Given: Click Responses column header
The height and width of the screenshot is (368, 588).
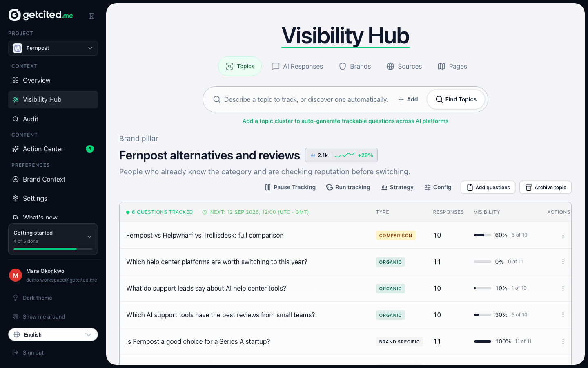Looking at the screenshot, I should pyautogui.click(x=448, y=212).
